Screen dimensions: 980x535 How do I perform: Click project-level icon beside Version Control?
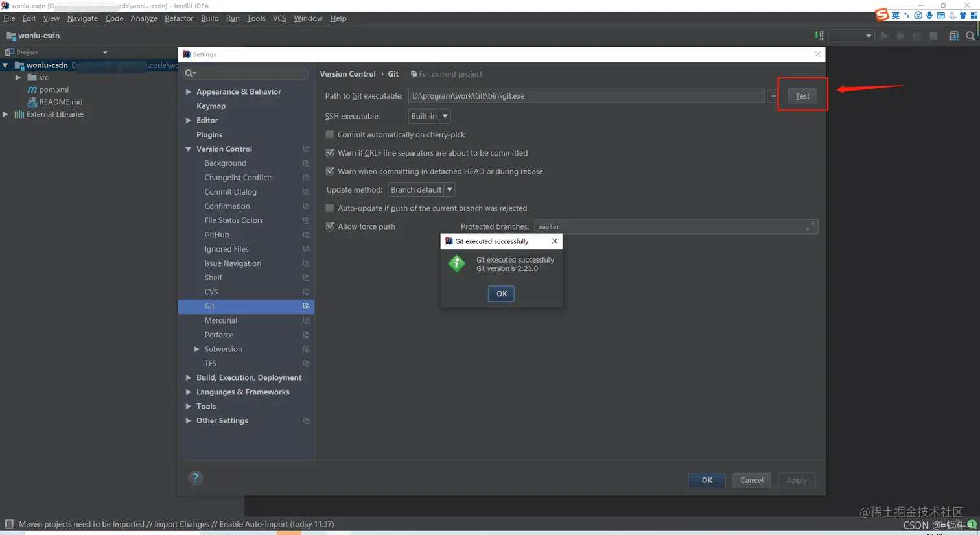(306, 149)
